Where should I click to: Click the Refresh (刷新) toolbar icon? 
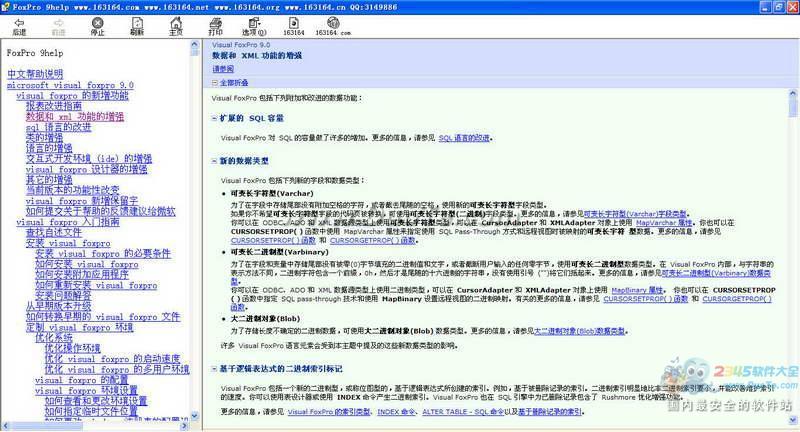(x=137, y=27)
